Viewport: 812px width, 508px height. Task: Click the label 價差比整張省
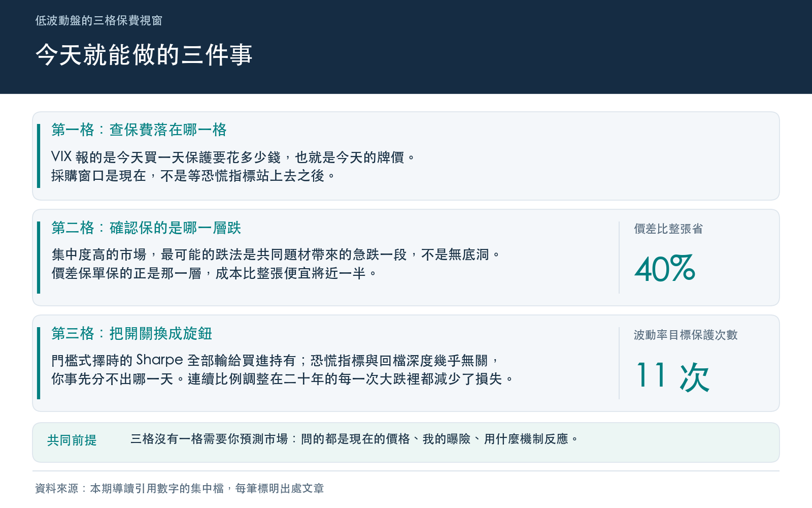pos(668,229)
